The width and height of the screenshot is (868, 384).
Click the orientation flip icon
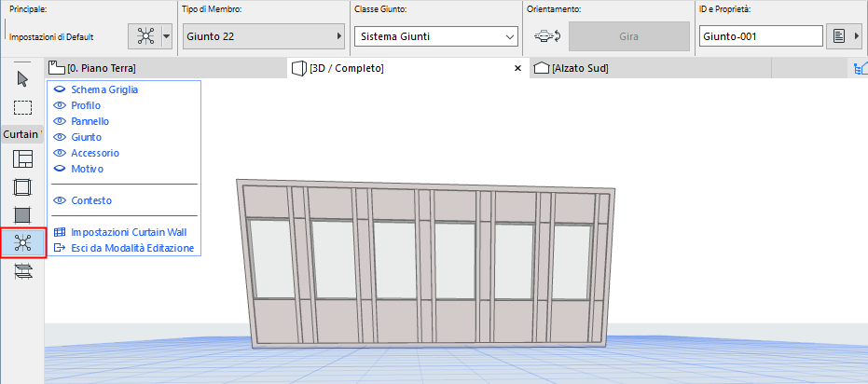546,37
